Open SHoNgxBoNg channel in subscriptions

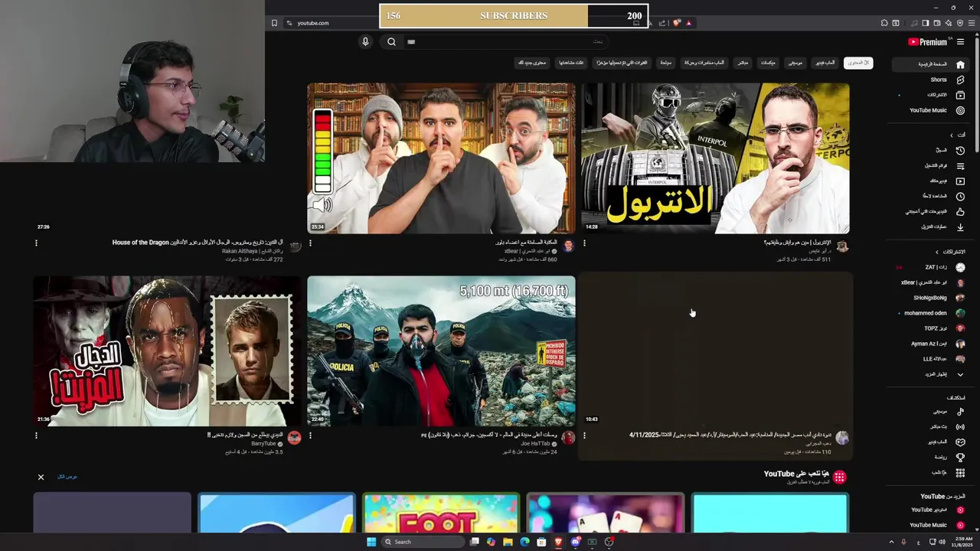click(x=931, y=298)
